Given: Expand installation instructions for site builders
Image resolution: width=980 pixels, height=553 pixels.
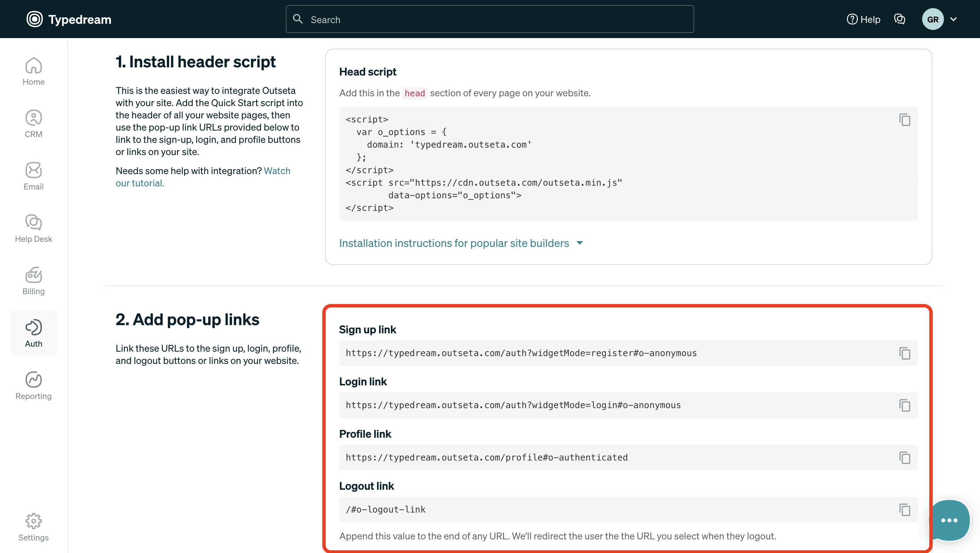Looking at the screenshot, I should tap(461, 243).
